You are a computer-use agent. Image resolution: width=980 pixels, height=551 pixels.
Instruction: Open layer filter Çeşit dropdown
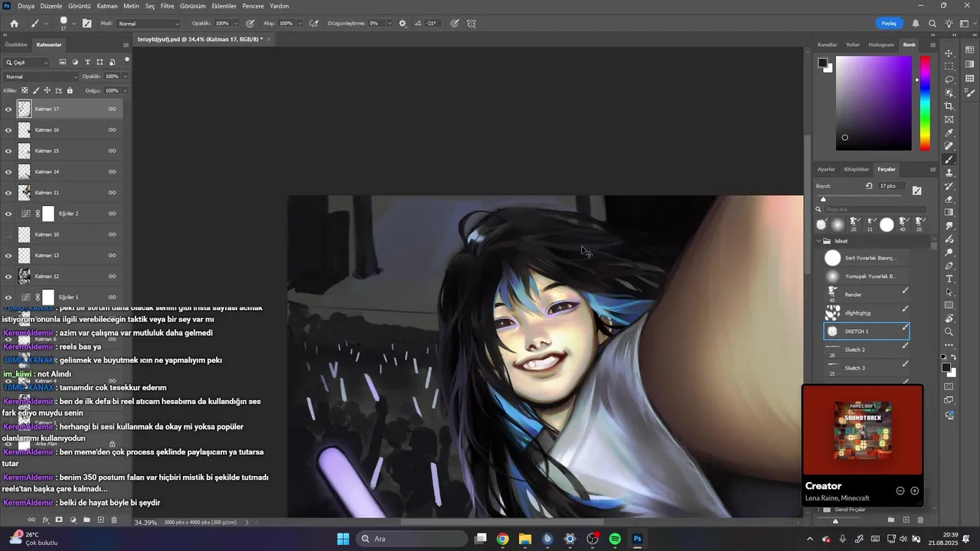[27, 62]
